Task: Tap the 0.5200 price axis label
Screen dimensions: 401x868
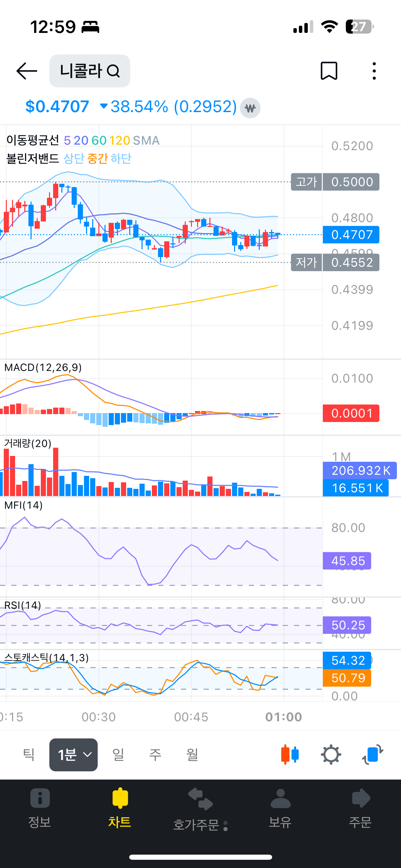Action: [352, 146]
